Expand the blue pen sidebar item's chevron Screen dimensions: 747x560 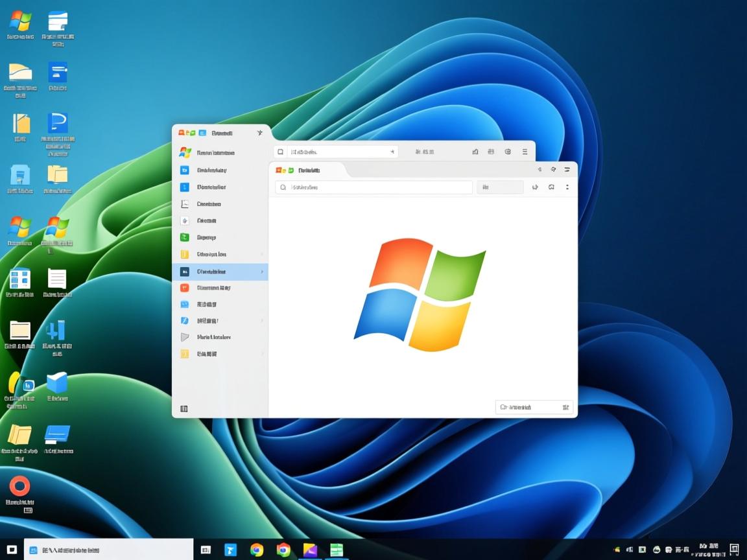click(262, 321)
